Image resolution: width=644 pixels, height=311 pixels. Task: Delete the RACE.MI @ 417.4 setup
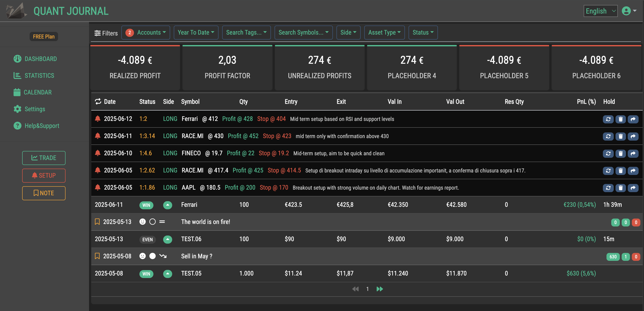(x=620, y=171)
